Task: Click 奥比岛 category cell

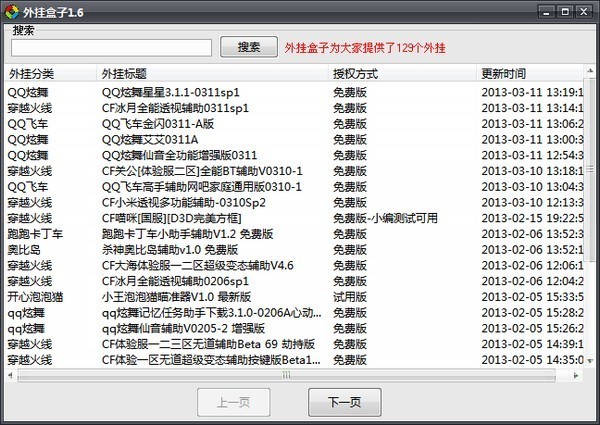Action: [x=24, y=249]
